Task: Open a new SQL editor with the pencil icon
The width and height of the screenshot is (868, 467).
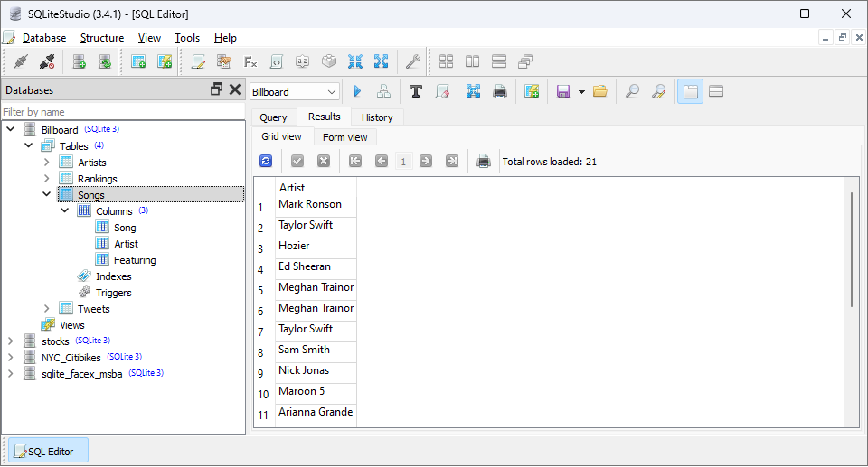Action: click(x=198, y=61)
